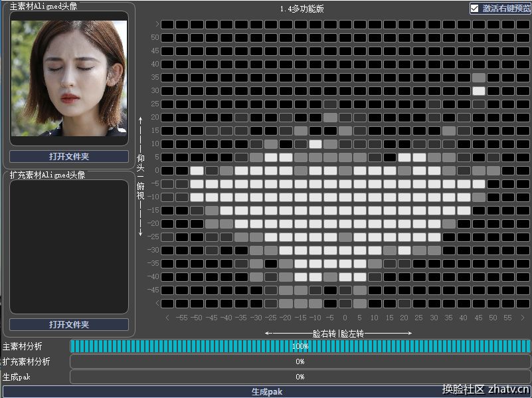Select the gray cell at yaw 50, pitch 0
The image size is (532, 398).
click(x=493, y=171)
